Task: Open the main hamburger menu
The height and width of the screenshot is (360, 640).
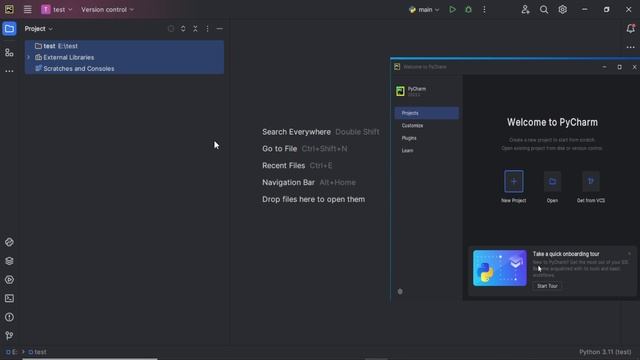Action: pos(27,9)
